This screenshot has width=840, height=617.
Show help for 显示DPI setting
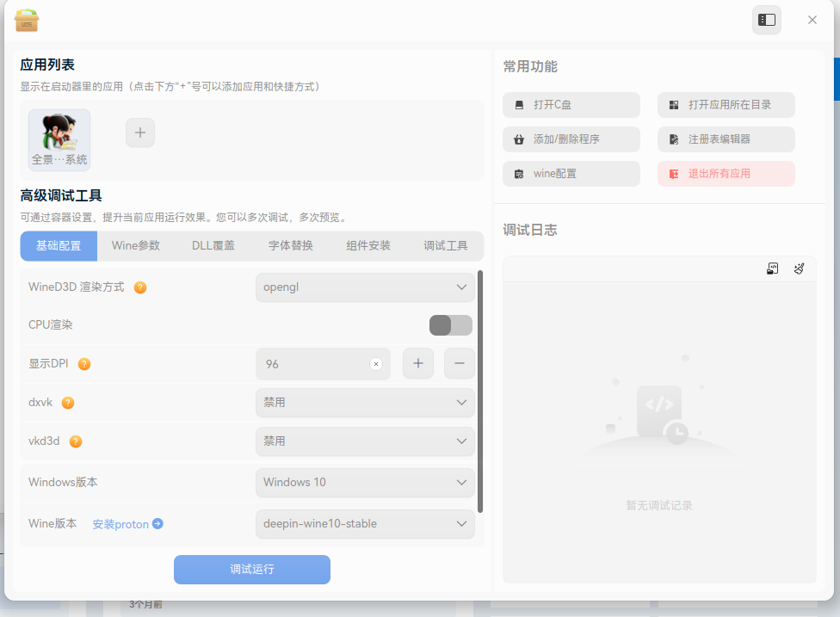[84, 364]
